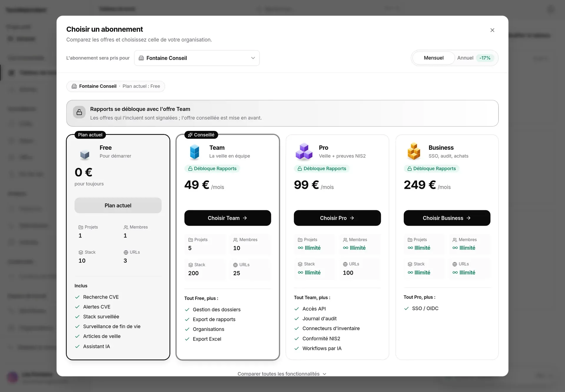Viewport: 565px width, 392px height.
Task: Switch billing to Mensuel
Action: [433, 58]
